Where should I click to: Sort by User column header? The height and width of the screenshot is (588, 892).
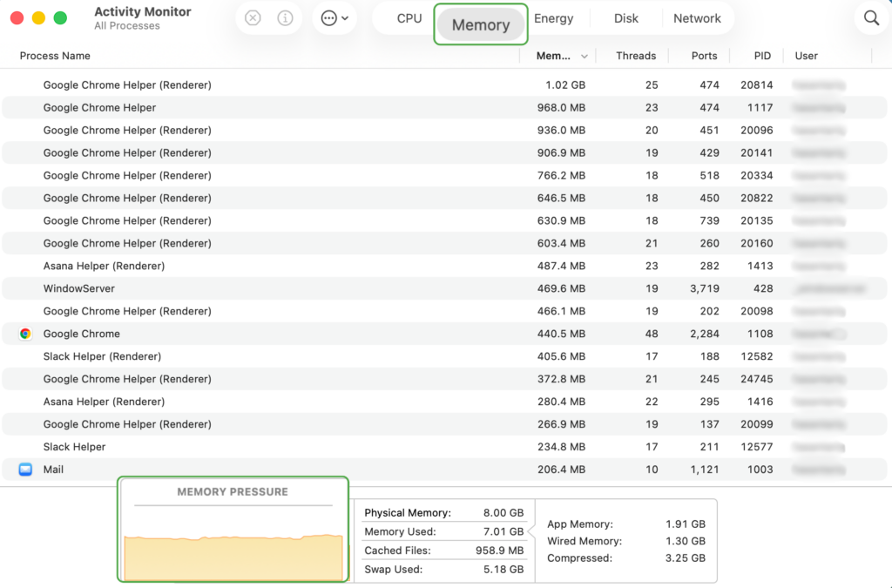pyautogui.click(x=806, y=56)
